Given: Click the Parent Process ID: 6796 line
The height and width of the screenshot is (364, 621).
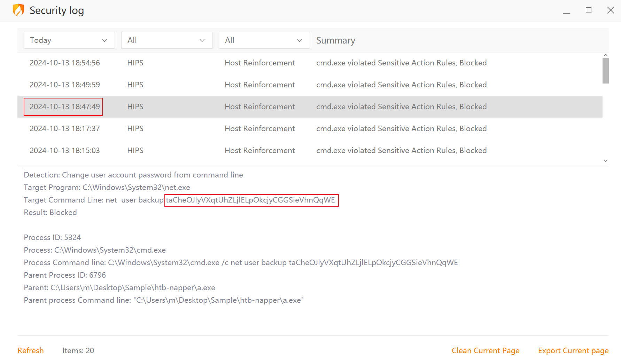Looking at the screenshot, I should (x=65, y=275).
